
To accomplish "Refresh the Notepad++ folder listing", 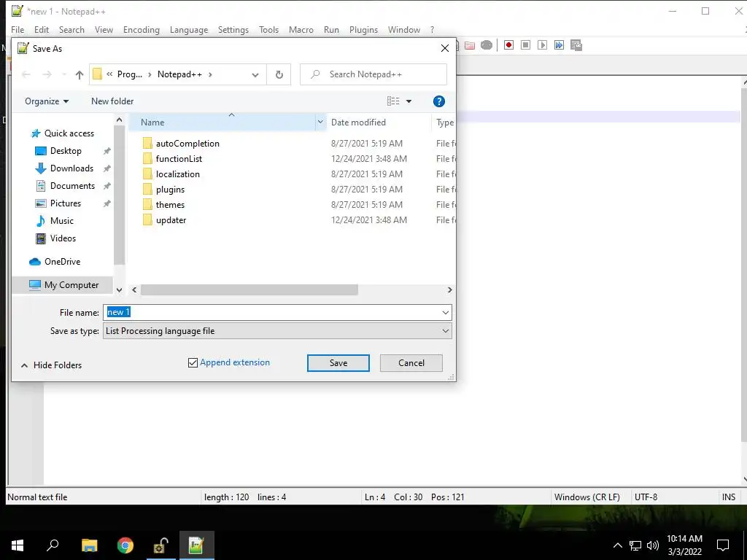I will pos(279,75).
